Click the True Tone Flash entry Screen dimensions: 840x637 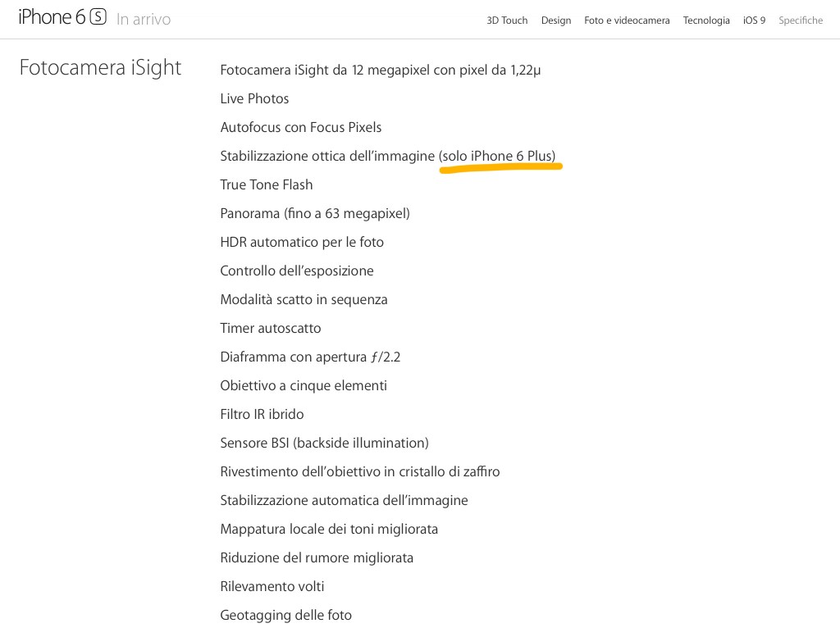point(266,185)
